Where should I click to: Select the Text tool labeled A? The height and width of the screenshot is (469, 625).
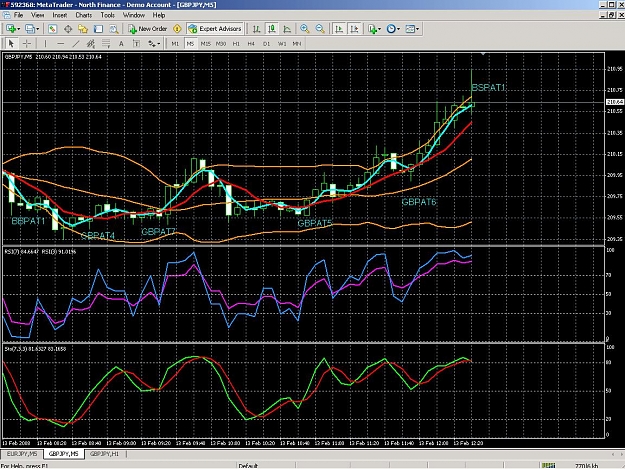121,43
